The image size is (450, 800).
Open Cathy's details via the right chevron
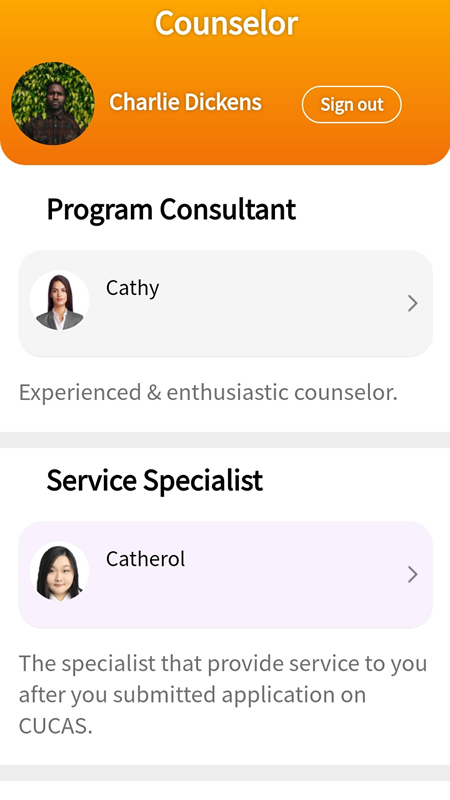pyautogui.click(x=413, y=304)
